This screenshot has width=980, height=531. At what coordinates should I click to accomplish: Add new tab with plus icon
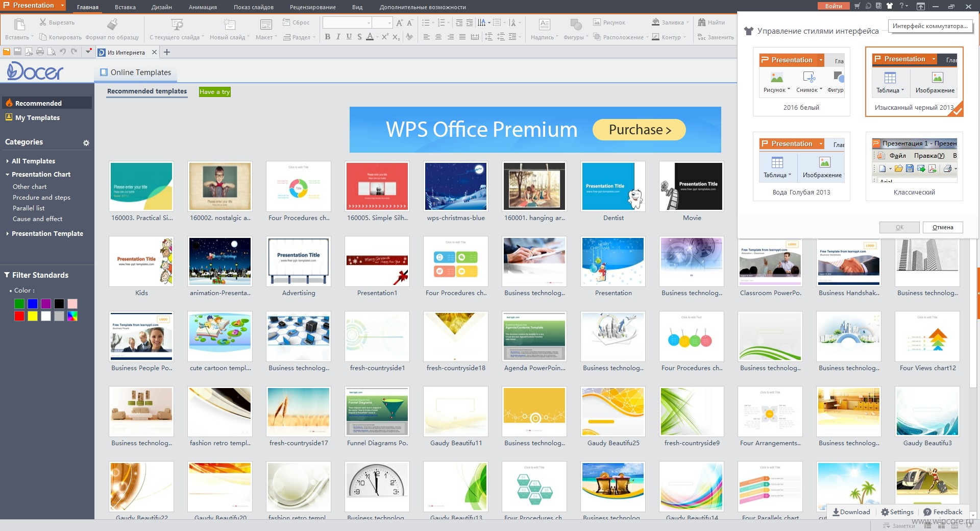coord(166,52)
